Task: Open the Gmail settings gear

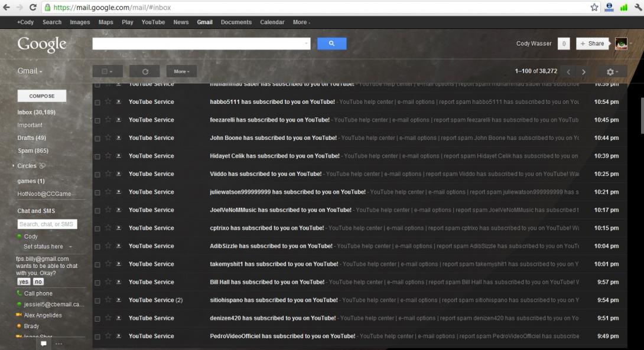Action: (x=612, y=71)
